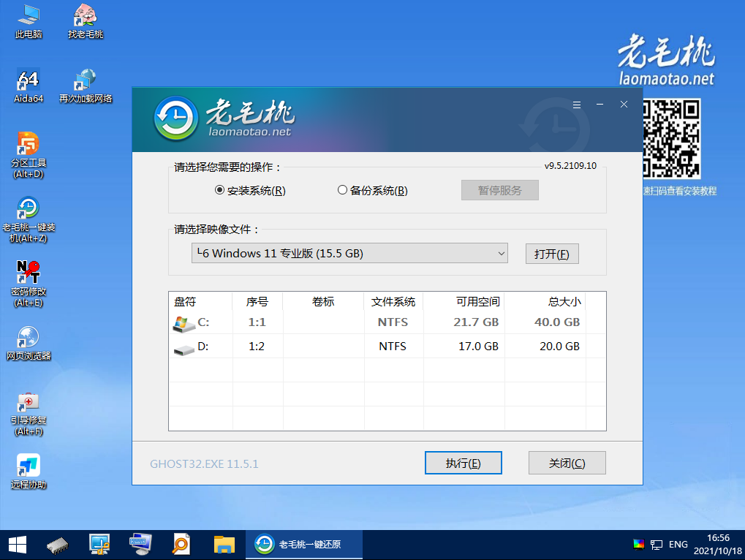Viewport: 745px width, 560px height.
Task: Open the network computer taskbar icon
Action: [x=99, y=545]
